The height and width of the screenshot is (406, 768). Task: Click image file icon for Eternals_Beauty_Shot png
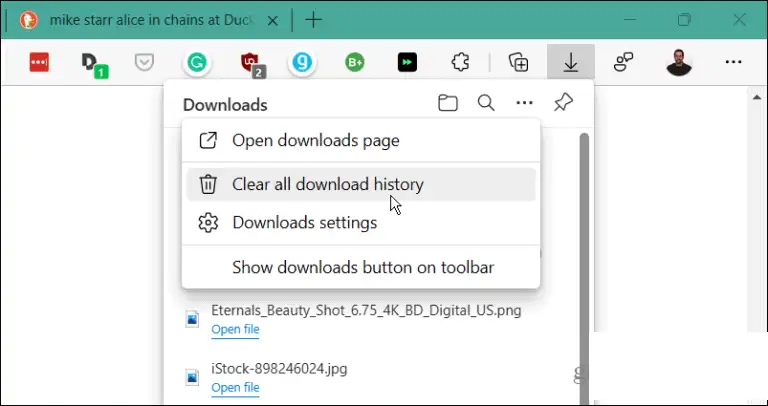pyautogui.click(x=192, y=319)
